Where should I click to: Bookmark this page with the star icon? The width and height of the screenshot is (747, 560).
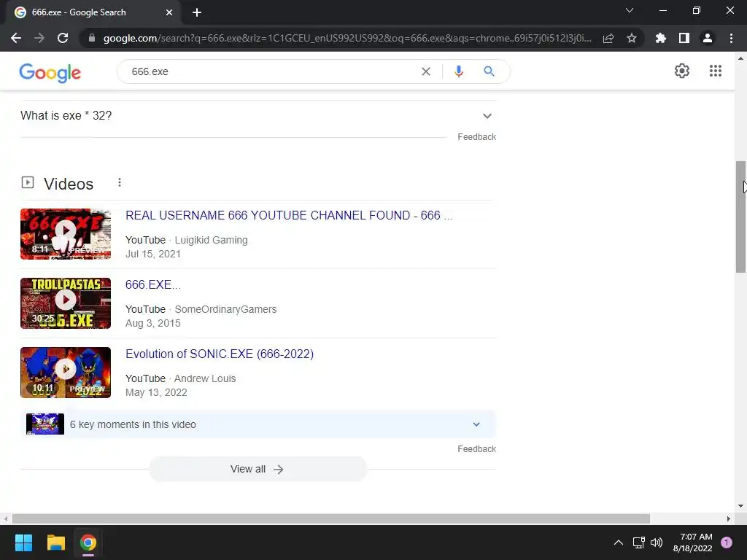[x=632, y=38]
